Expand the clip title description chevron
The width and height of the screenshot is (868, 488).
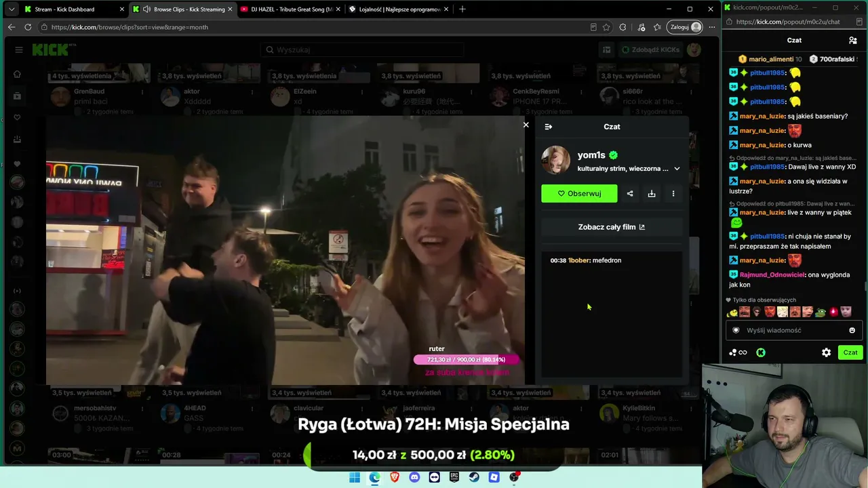tap(677, 169)
